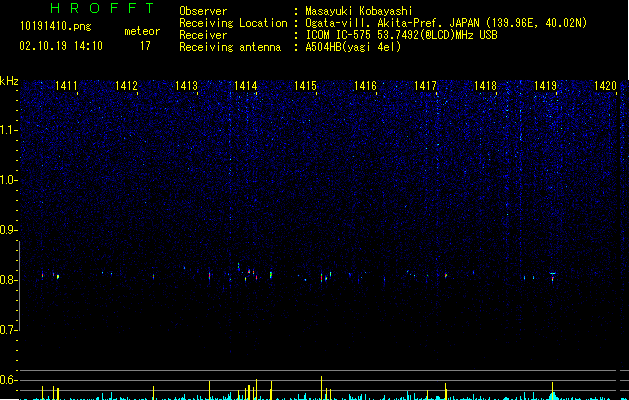Click the 1415 time axis marker
Viewport: 629px width, 400px height.
[306, 86]
